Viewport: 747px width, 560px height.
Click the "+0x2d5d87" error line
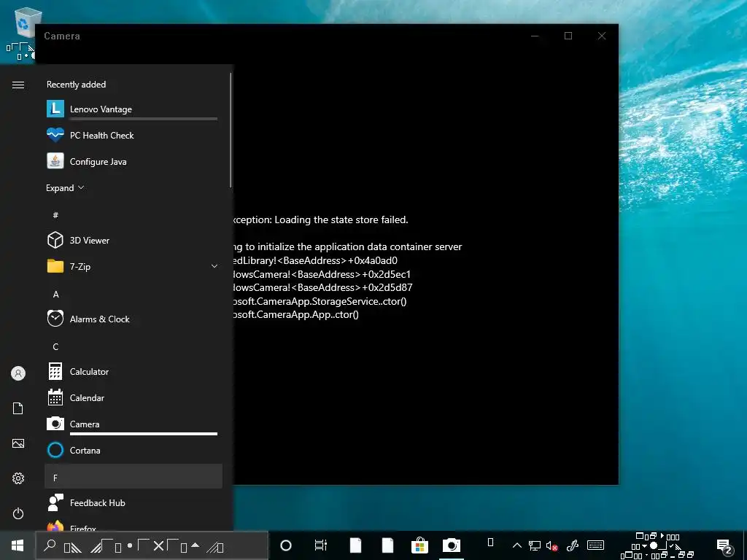point(387,287)
